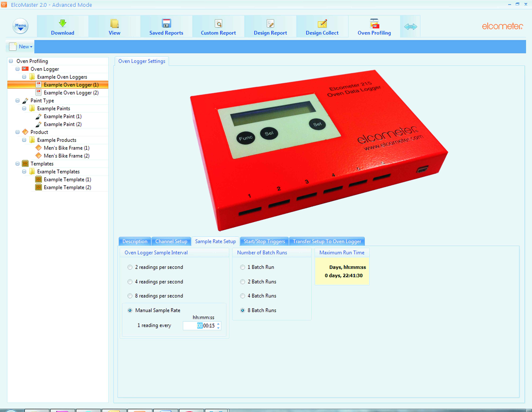Click the elcometer logo
Image resolution: width=532 pixels, height=412 pixels.
502,26
